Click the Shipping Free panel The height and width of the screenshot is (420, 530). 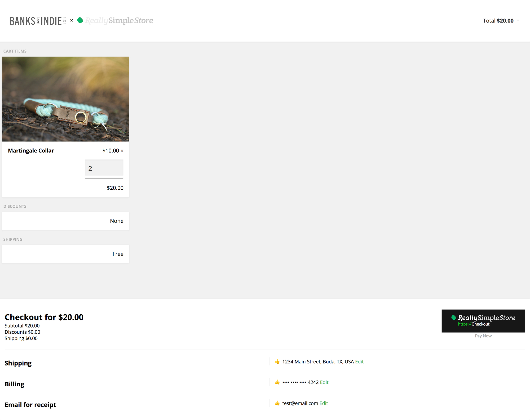point(66,254)
